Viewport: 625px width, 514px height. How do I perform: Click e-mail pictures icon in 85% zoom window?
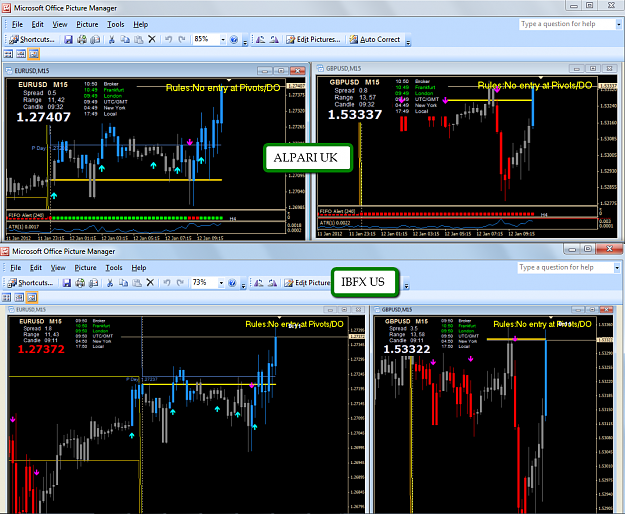point(95,39)
